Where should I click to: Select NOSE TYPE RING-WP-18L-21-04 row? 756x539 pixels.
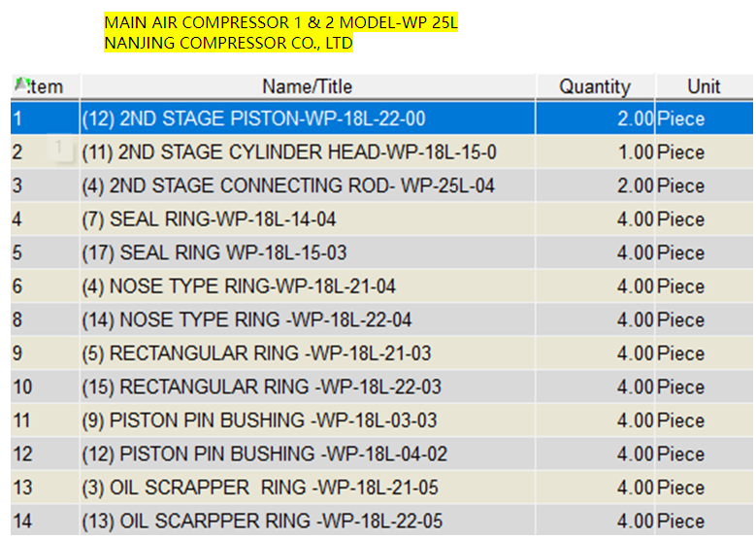(239, 286)
